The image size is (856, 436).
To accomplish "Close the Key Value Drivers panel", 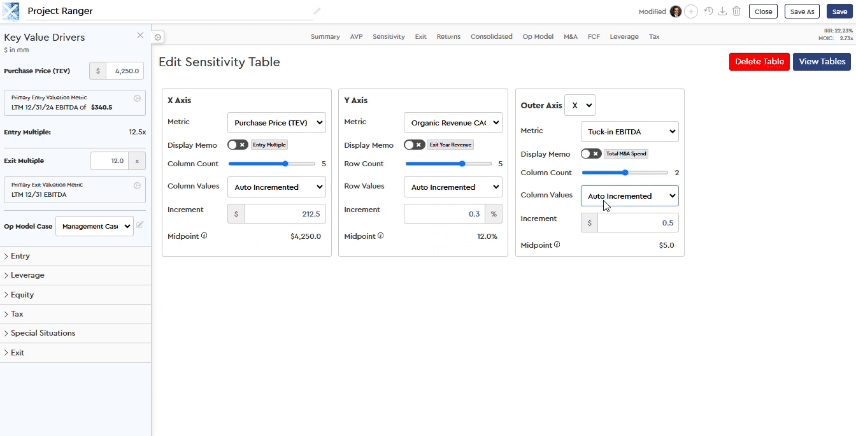I will tap(140, 36).
